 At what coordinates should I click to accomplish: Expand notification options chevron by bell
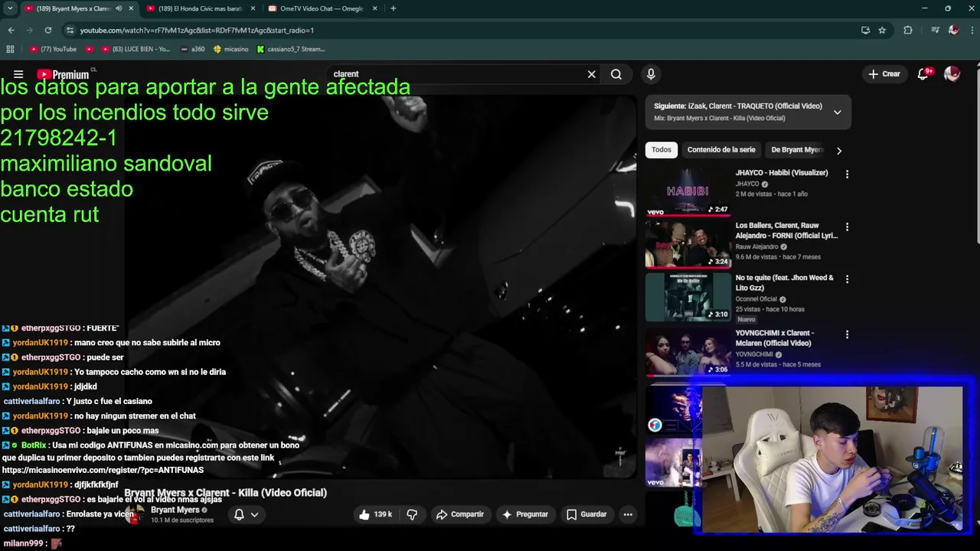click(x=255, y=514)
